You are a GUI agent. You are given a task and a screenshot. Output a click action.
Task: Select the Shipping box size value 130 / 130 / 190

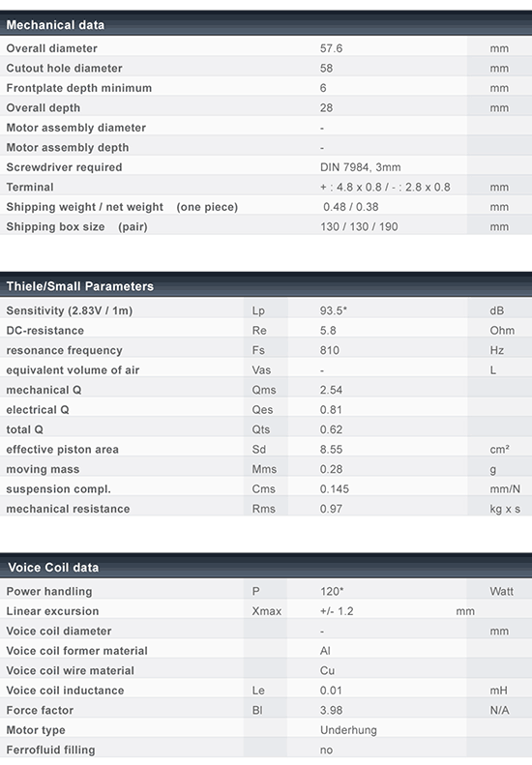tap(359, 227)
